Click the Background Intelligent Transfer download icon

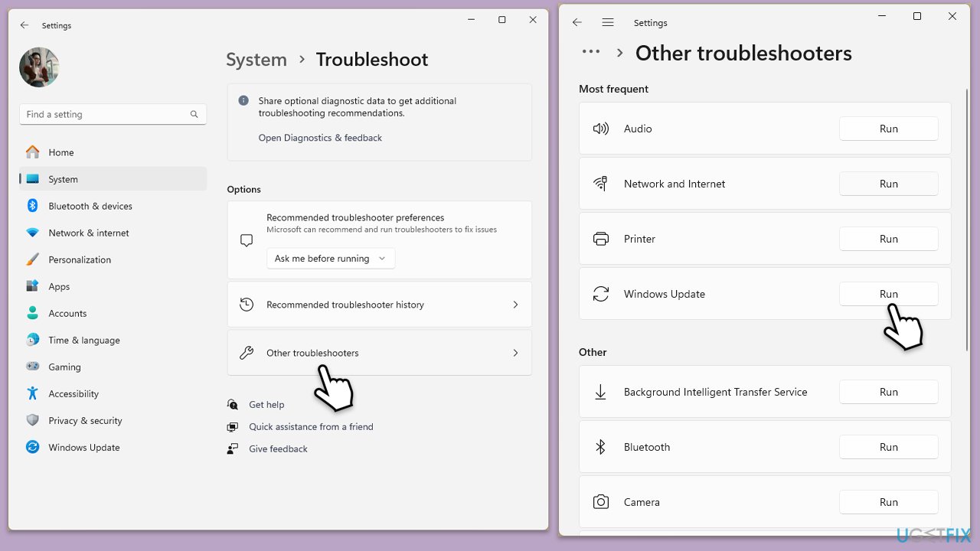click(x=601, y=392)
